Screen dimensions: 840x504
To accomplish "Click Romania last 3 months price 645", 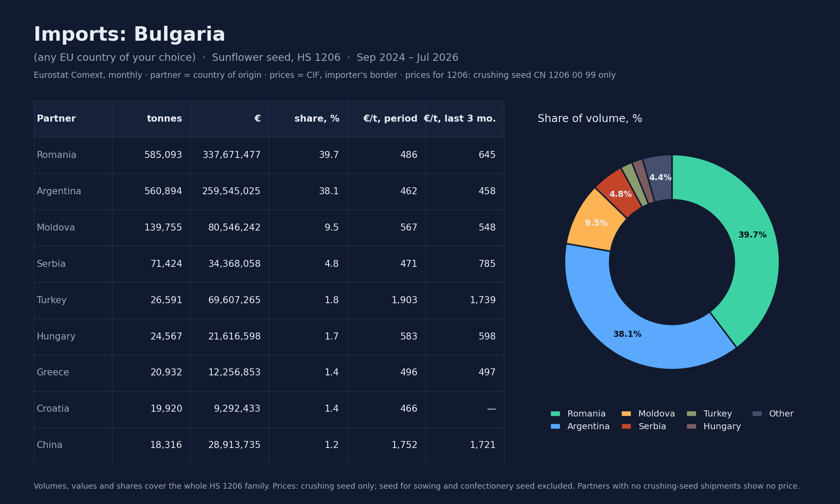I will click(x=487, y=155).
